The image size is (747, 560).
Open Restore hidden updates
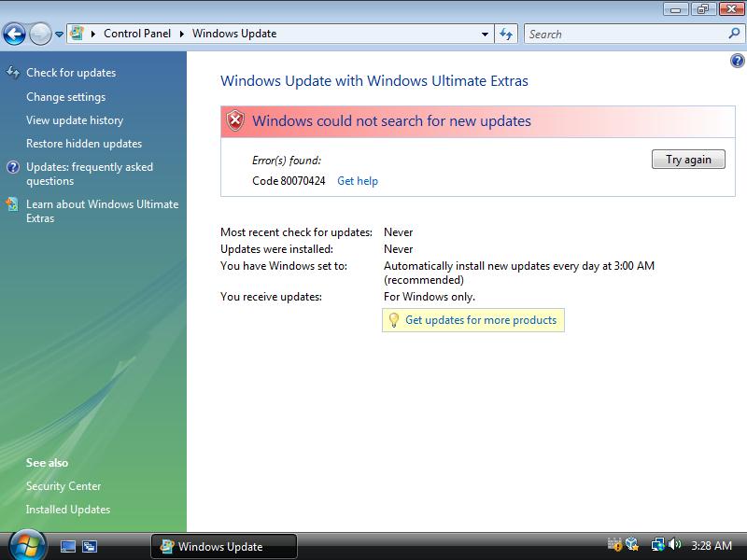click(84, 144)
